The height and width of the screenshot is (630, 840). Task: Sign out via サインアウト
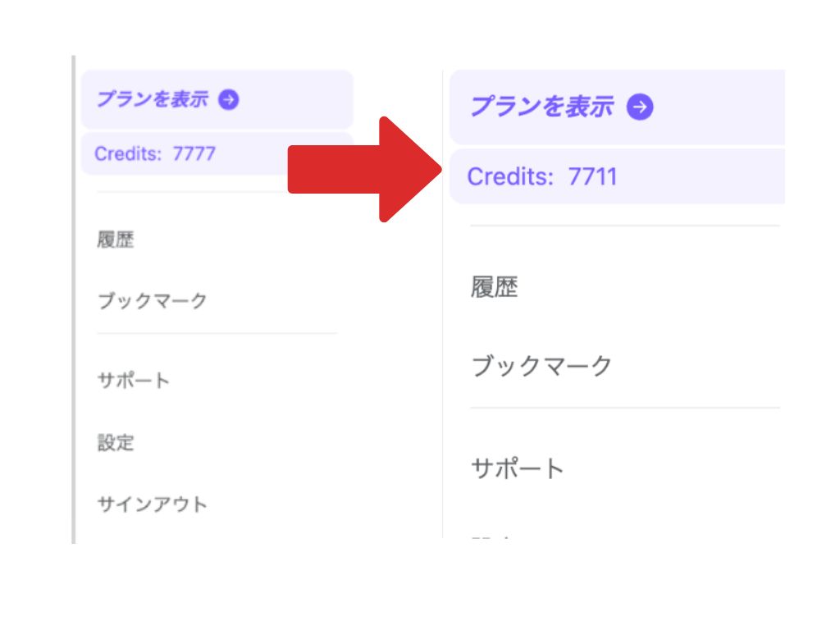(x=152, y=504)
